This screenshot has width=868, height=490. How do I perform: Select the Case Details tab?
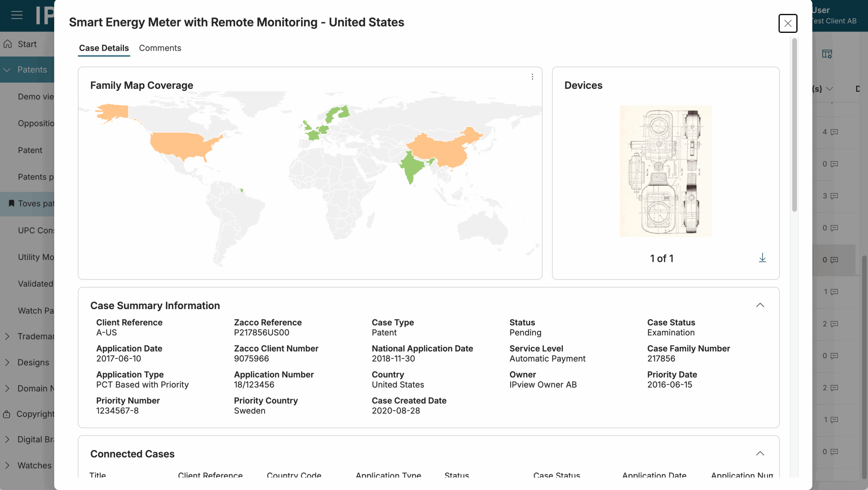(x=104, y=48)
